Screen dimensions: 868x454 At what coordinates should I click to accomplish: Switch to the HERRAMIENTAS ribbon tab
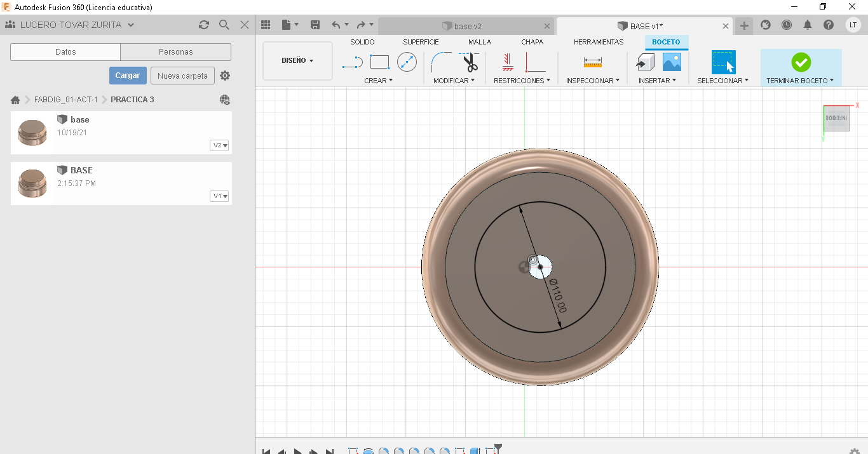coord(599,42)
